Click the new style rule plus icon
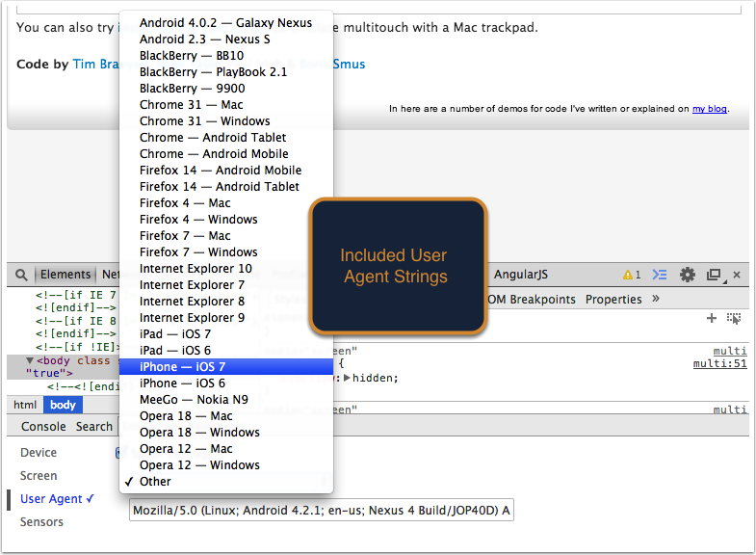756x555 pixels. 711,318
